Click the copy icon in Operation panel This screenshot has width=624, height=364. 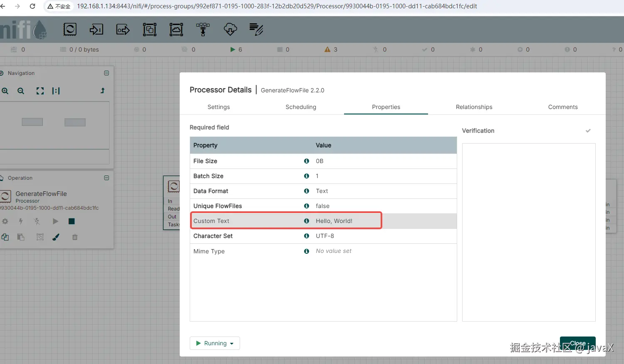click(x=5, y=237)
